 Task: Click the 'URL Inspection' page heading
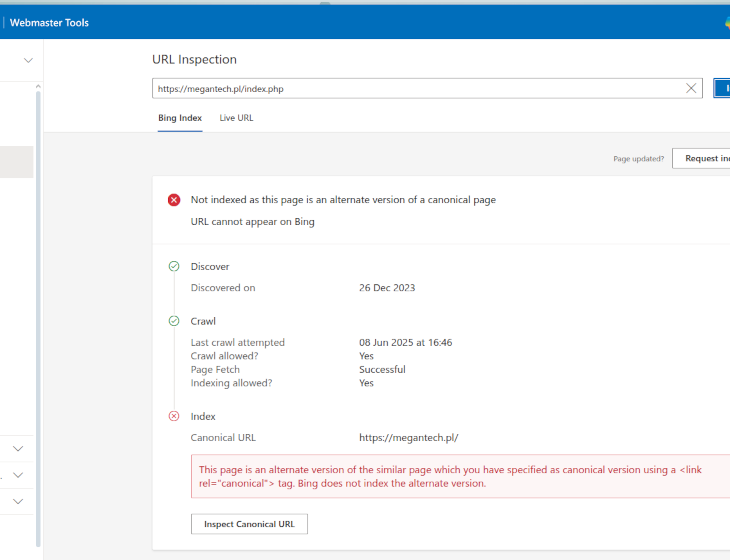tap(195, 60)
